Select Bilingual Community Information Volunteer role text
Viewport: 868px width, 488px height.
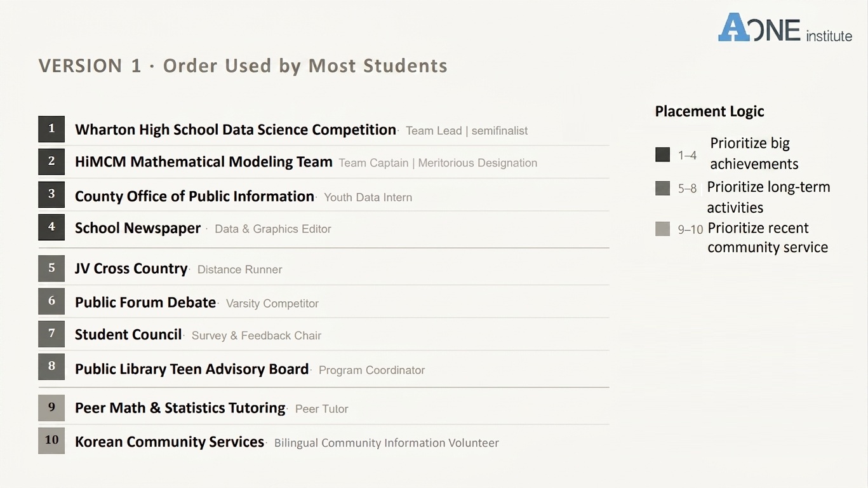[x=387, y=443]
